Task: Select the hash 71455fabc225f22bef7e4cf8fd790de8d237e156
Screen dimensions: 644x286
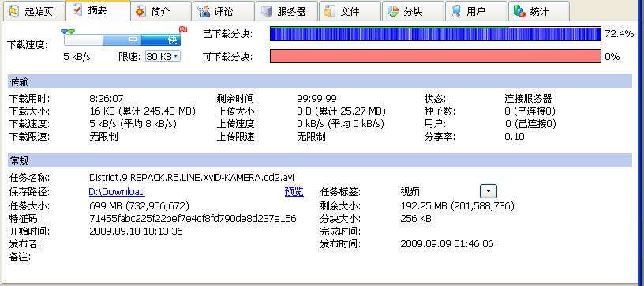Action: pos(193,218)
